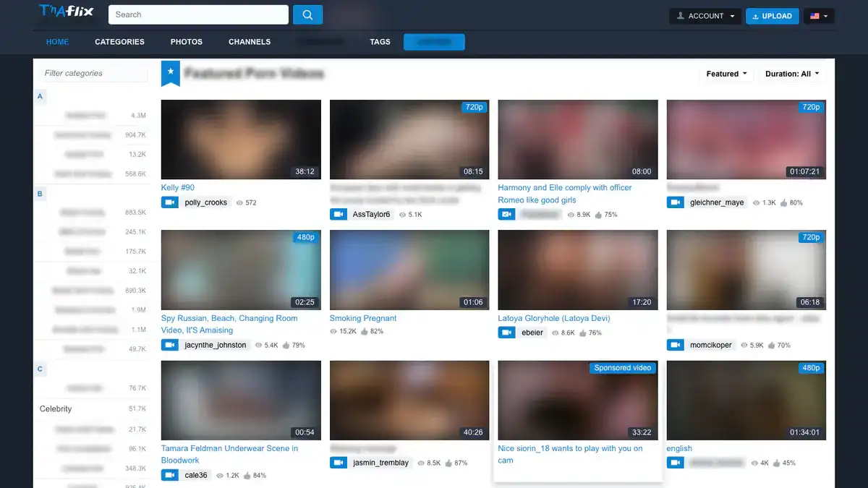
Task: Click the 4.3M count in the sidebar
Action: (138, 116)
